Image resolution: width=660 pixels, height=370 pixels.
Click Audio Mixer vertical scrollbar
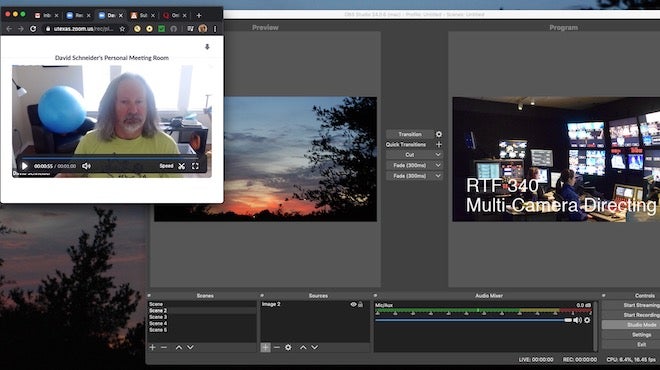(595, 326)
